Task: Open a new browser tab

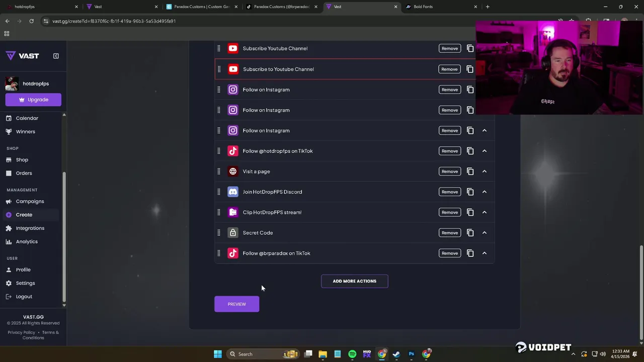Action: coord(488,7)
